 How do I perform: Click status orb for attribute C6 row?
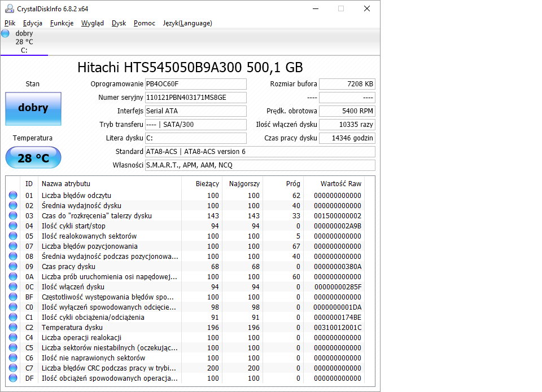pos(13,358)
